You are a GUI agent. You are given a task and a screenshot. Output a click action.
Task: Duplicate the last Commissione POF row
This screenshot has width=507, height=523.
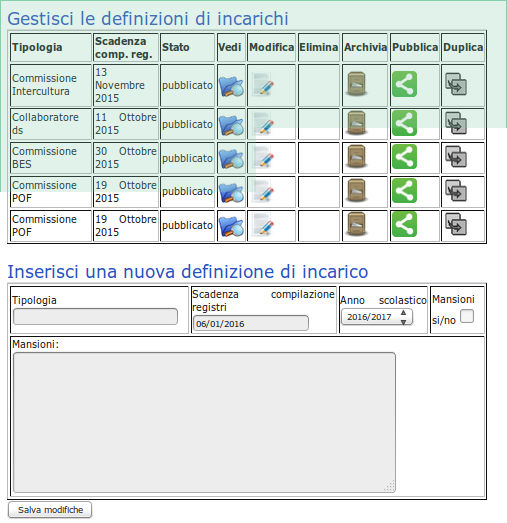(x=456, y=224)
